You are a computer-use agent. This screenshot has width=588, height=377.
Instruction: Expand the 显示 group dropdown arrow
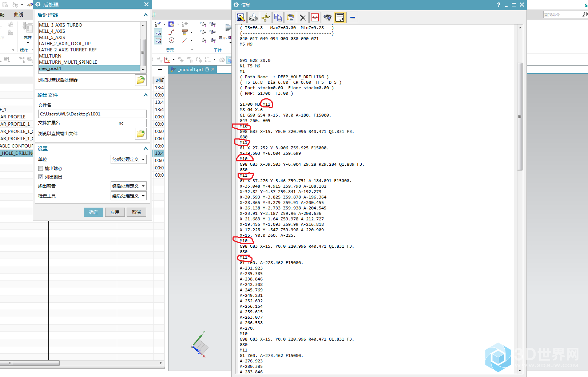click(192, 50)
